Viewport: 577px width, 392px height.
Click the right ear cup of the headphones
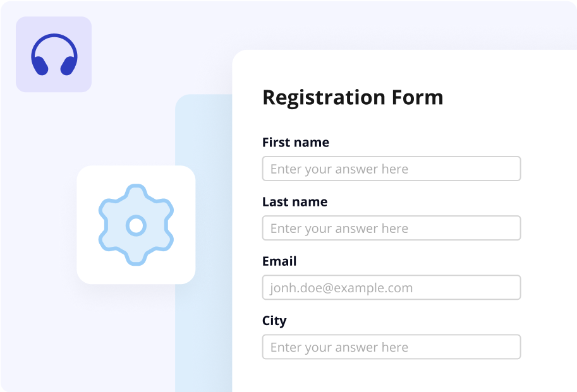point(68,66)
